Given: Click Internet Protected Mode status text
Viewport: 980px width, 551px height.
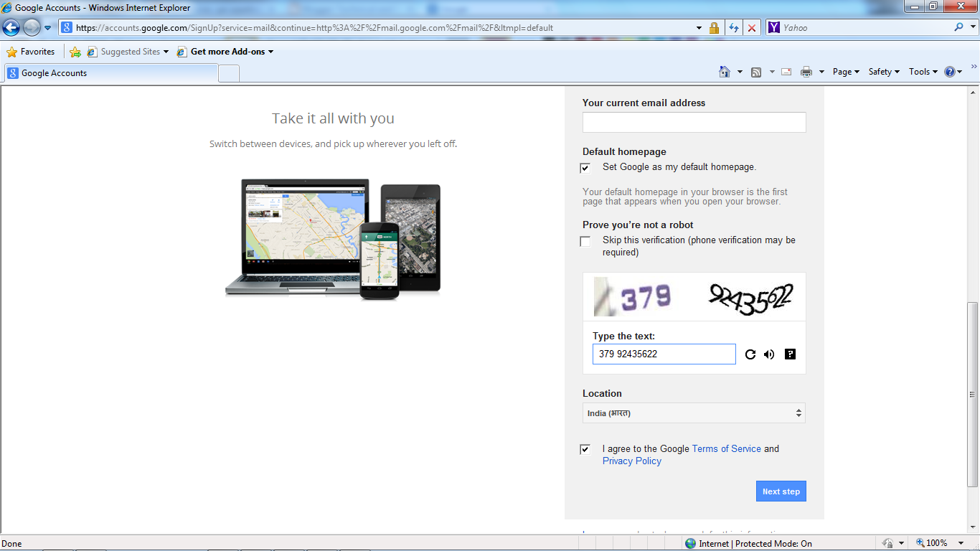Looking at the screenshot, I should [755, 544].
